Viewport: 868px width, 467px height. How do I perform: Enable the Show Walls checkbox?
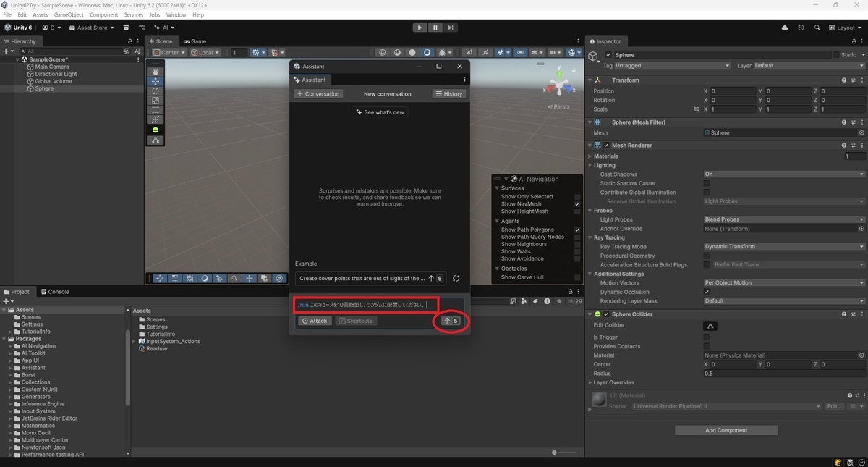tap(577, 251)
